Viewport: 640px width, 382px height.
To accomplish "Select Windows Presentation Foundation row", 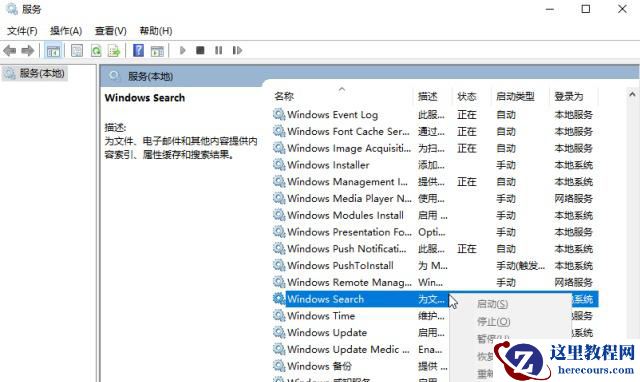I will point(435,232).
